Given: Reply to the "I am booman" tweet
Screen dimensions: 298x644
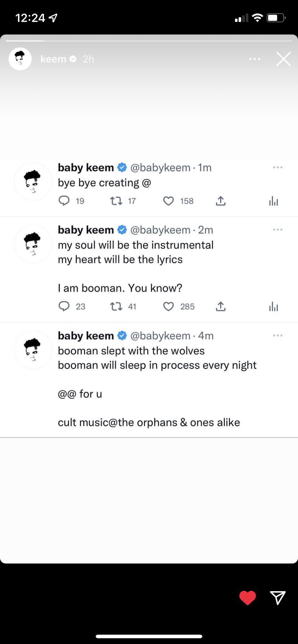Looking at the screenshot, I should pyautogui.click(x=64, y=306).
